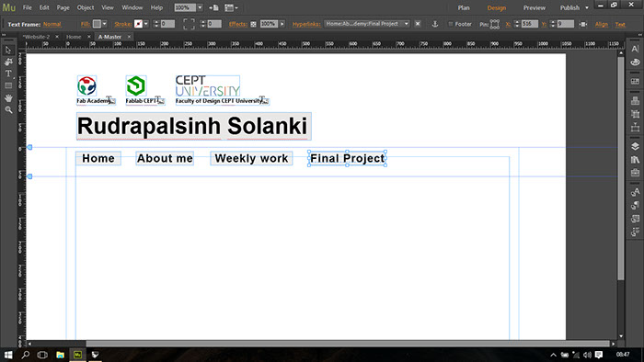Open the Page menu
This screenshot has width=644, height=362.
(63, 7)
